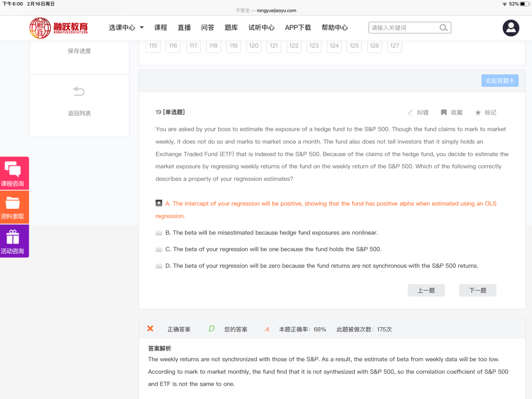Choose answer option D radio button
Image resolution: width=532 pixels, height=399 pixels.
[159, 266]
